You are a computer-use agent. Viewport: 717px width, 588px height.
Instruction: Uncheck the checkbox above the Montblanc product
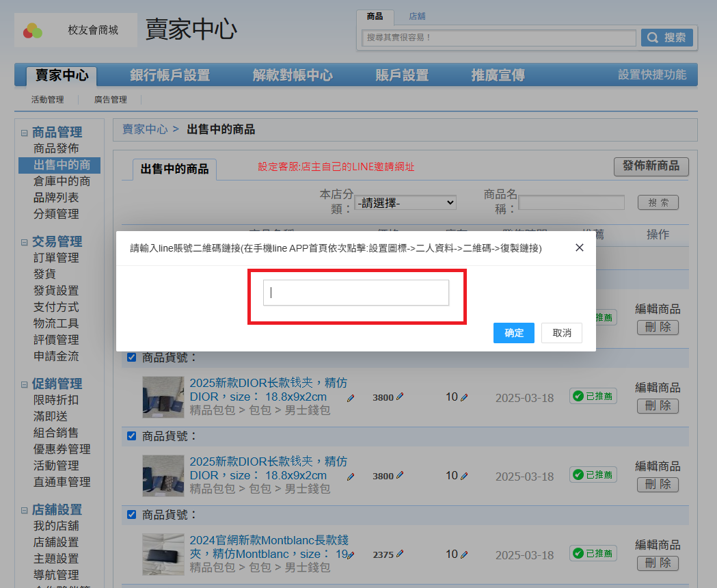(132, 514)
